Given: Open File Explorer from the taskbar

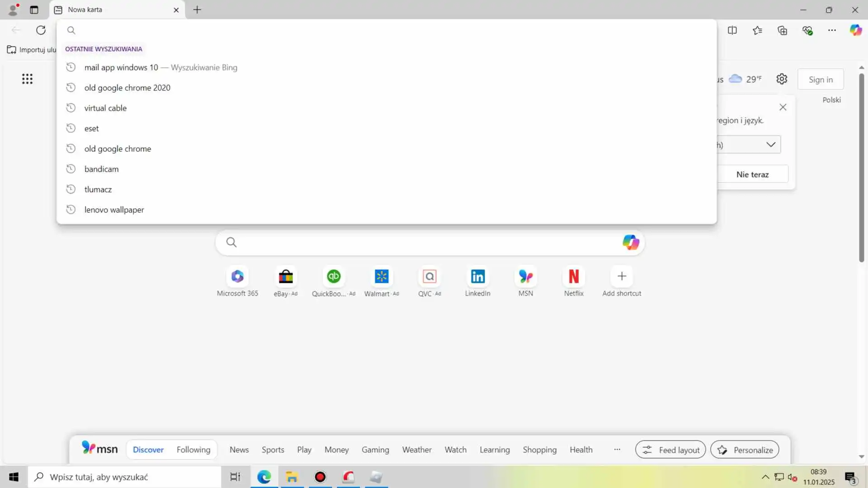Looking at the screenshot, I should 292,477.
